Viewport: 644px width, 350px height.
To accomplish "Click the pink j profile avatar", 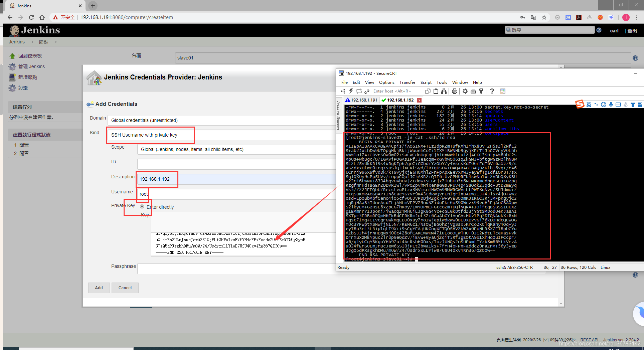I will (626, 17).
